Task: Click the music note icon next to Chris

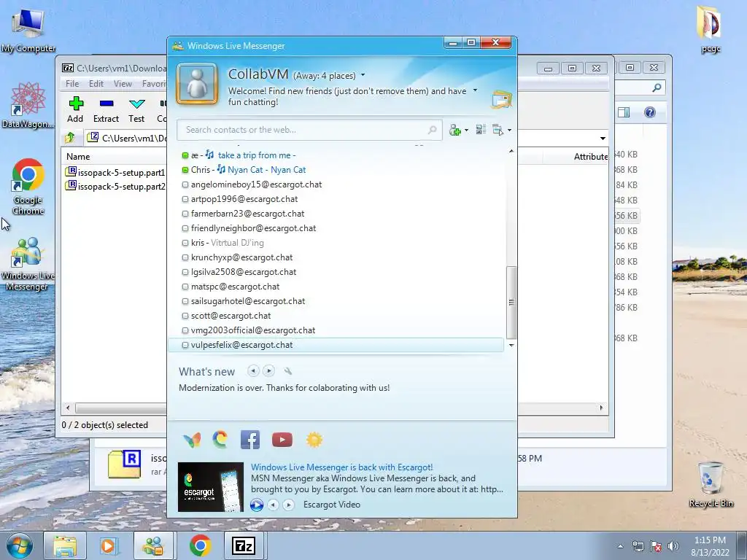Action: point(221,169)
